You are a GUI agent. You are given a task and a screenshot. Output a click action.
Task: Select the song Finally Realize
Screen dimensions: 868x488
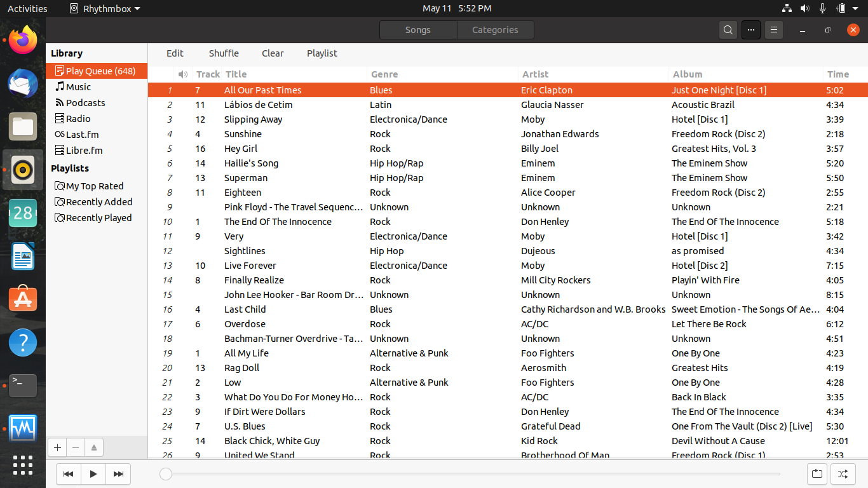[x=254, y=280]
